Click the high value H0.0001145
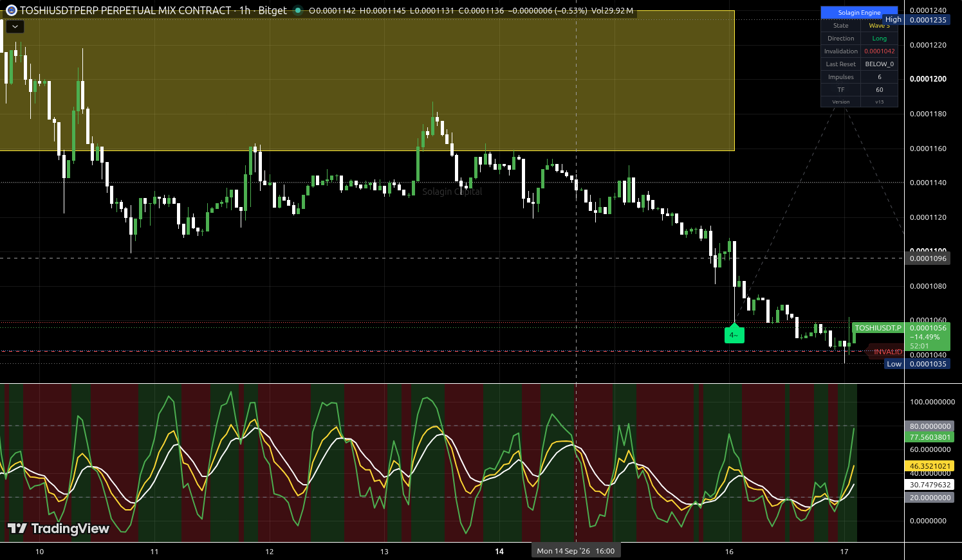 [x=383, y=11]
